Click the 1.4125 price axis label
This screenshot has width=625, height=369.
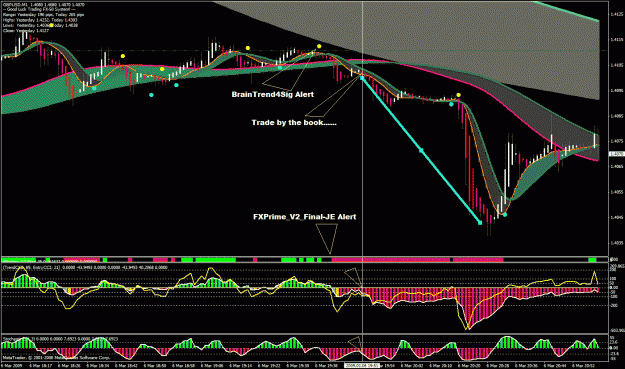617,14
